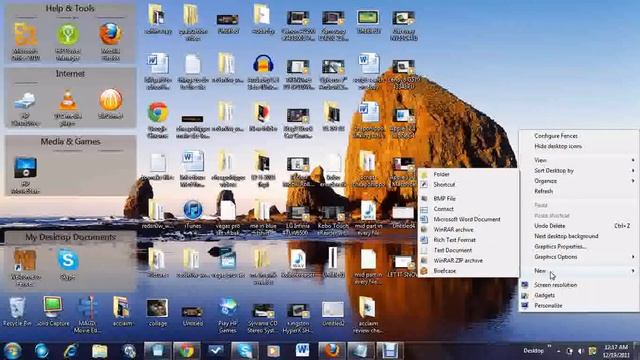The width and height of the screenshot is (640, 360).
Task: Select the collage image on the desktop
Action: tap(158, 312)
